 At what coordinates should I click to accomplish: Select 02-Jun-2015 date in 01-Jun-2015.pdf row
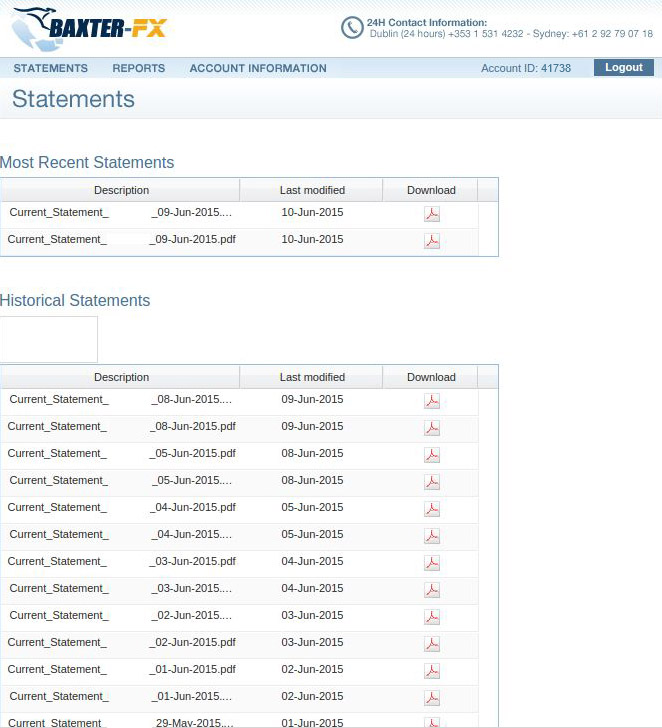point(312,669)
